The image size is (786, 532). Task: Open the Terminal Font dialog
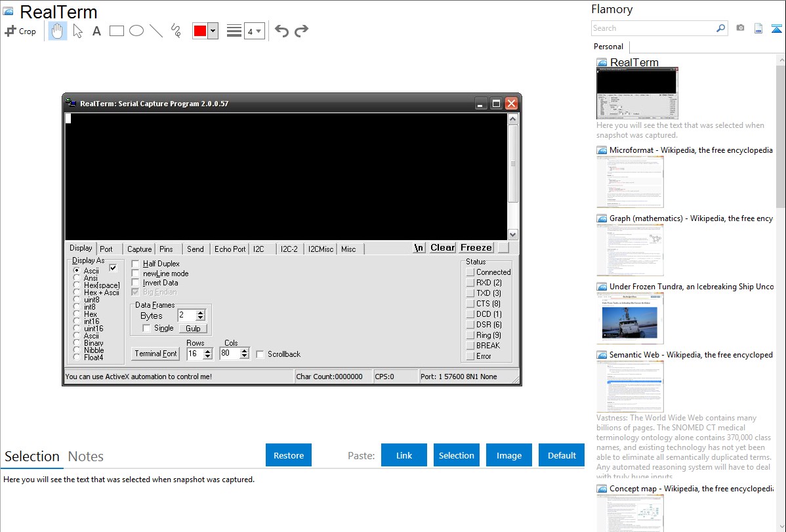(x=156, y=354)
